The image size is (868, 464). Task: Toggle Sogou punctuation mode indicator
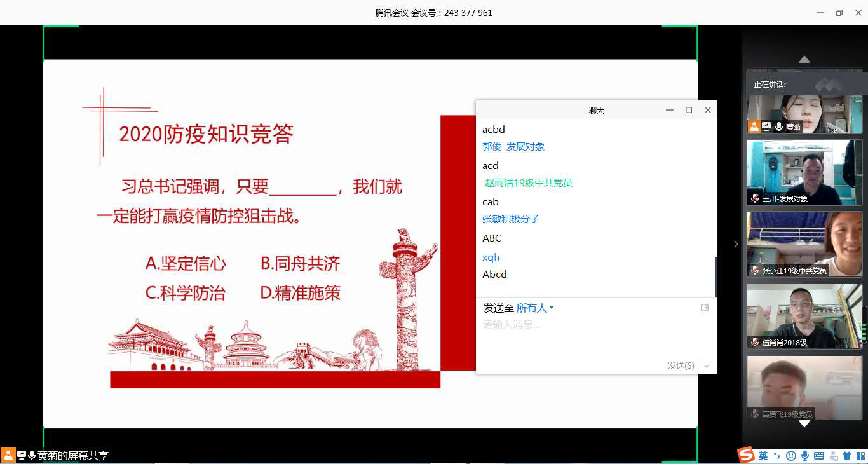pos(777,456)
